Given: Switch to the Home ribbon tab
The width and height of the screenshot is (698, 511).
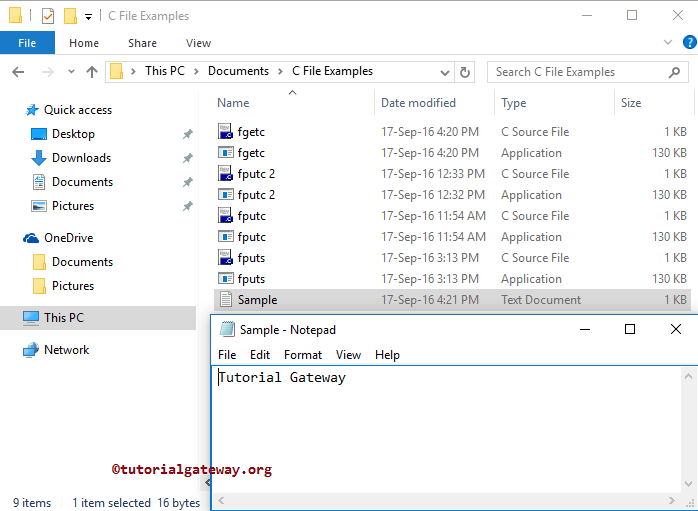Looking at the screenshot, I should 84,43.
